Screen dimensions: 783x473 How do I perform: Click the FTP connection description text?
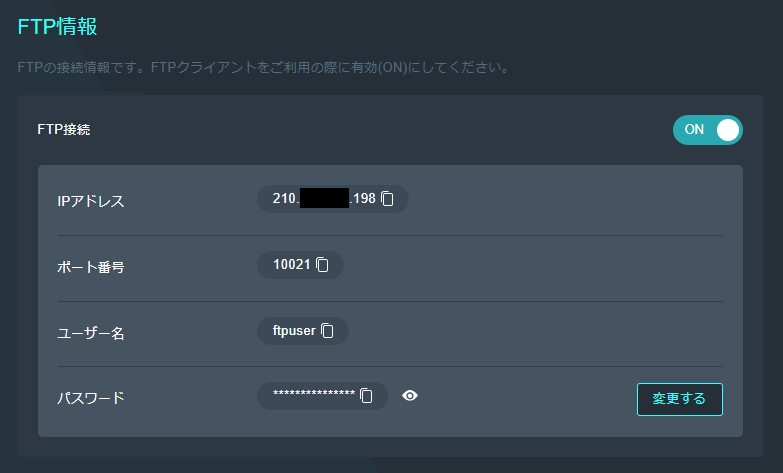[x=264, y=69]
